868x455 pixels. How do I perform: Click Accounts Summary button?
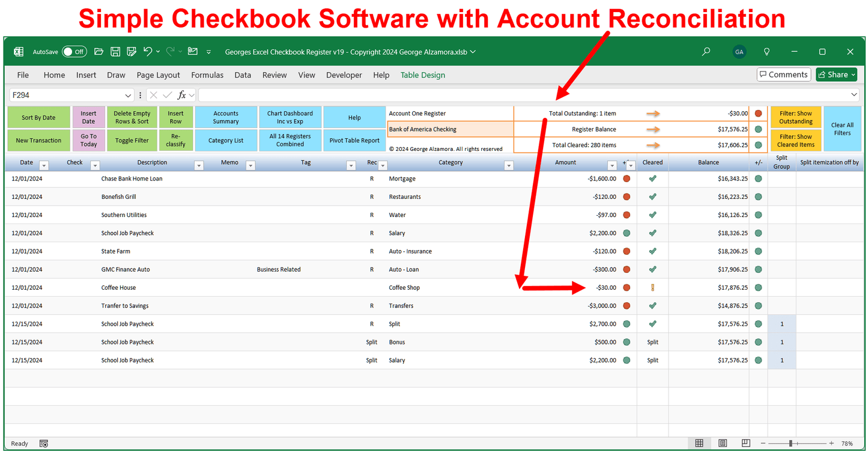click(226, 118)
